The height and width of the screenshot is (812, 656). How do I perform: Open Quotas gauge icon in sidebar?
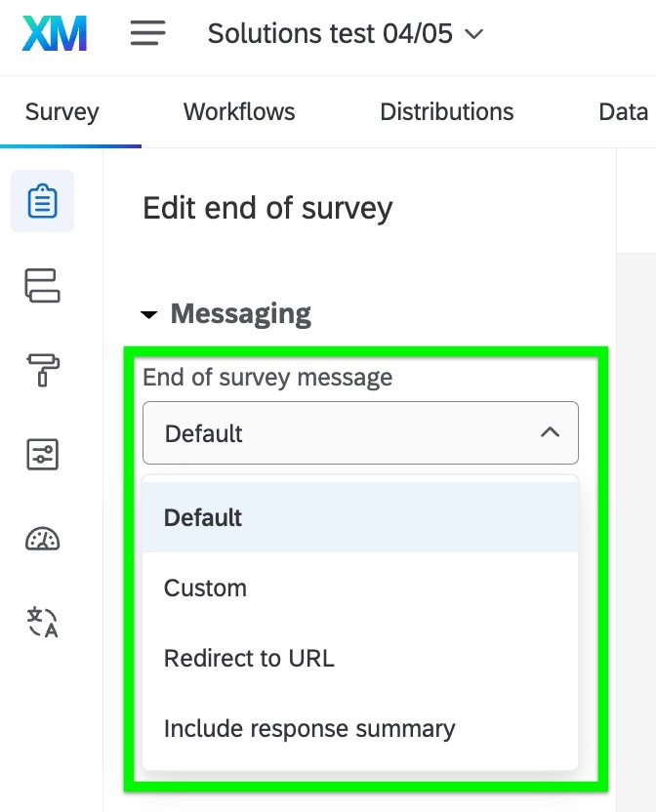coord(42,539)
